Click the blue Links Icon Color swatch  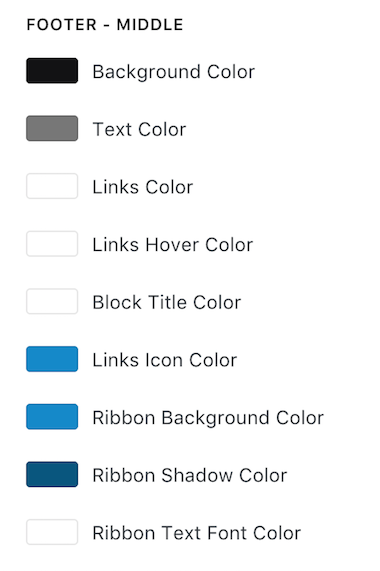click(x=52, y=359)
